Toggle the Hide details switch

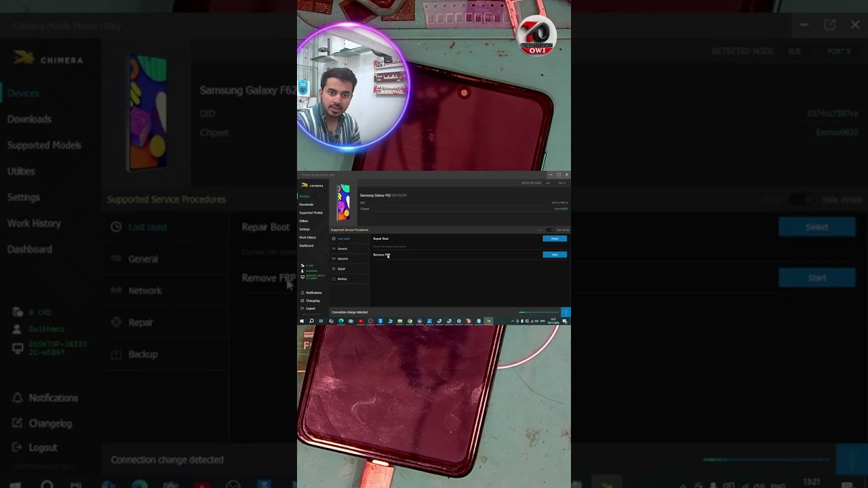click(550, 230)
